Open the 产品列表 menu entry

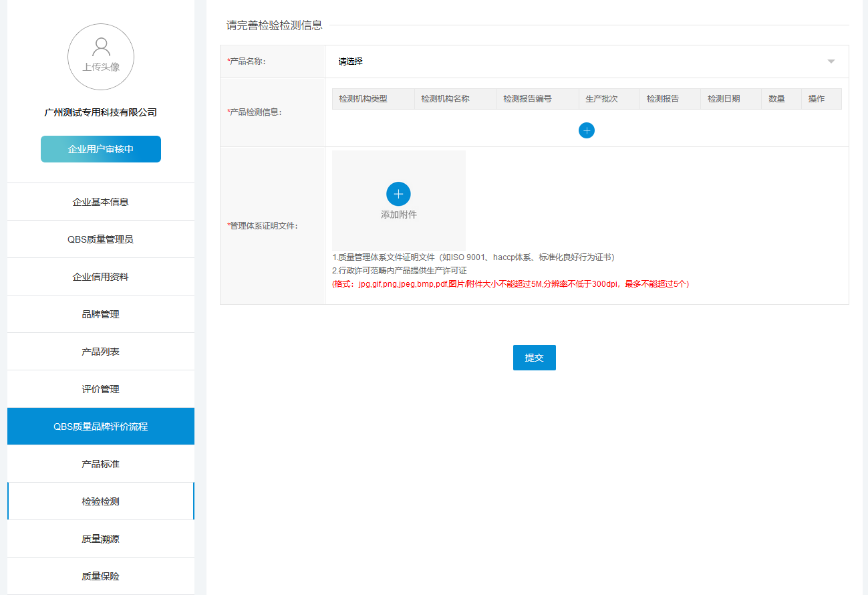point(101,352)
